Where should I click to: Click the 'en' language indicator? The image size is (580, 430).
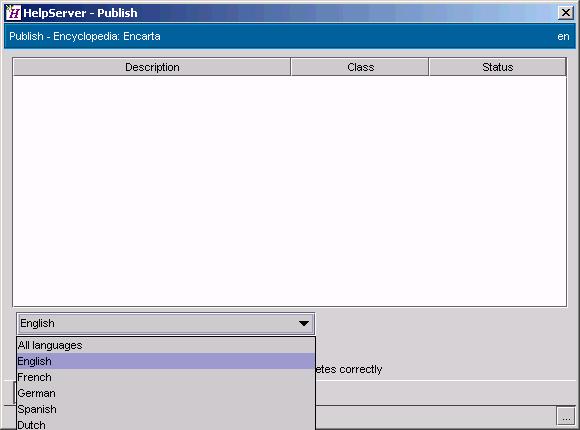[563, 36]
